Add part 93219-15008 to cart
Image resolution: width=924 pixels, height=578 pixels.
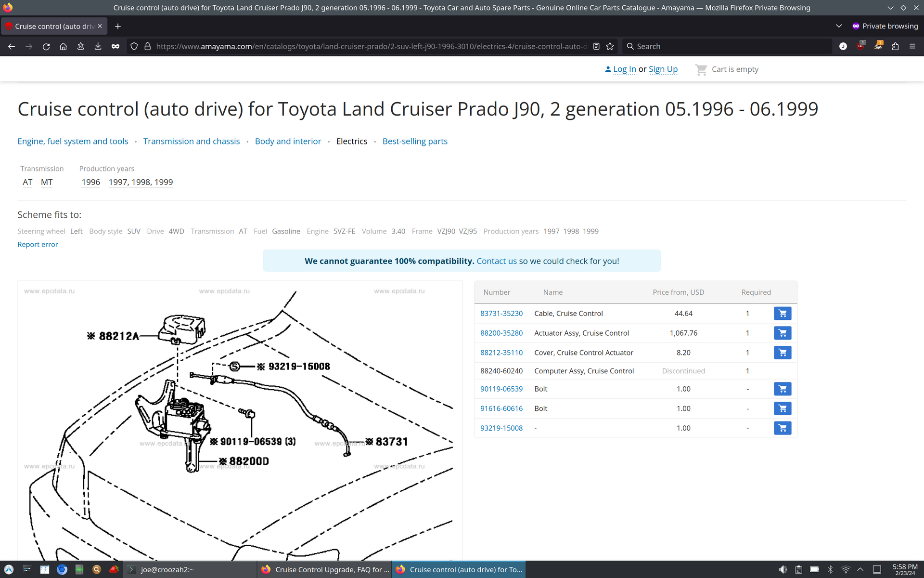click(783, 428)
